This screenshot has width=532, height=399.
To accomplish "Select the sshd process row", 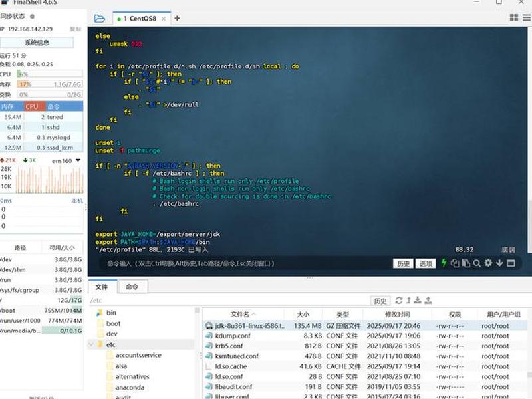I will 41,127.
